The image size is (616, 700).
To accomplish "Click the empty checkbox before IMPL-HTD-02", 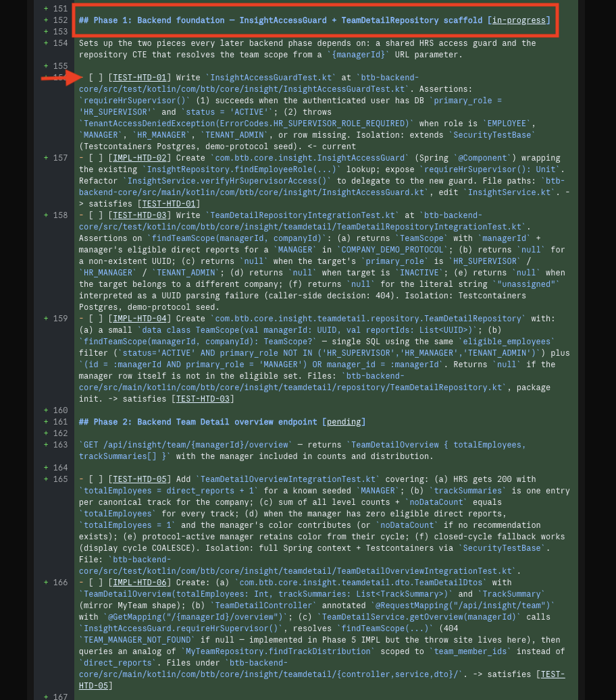I will (96, 158).
